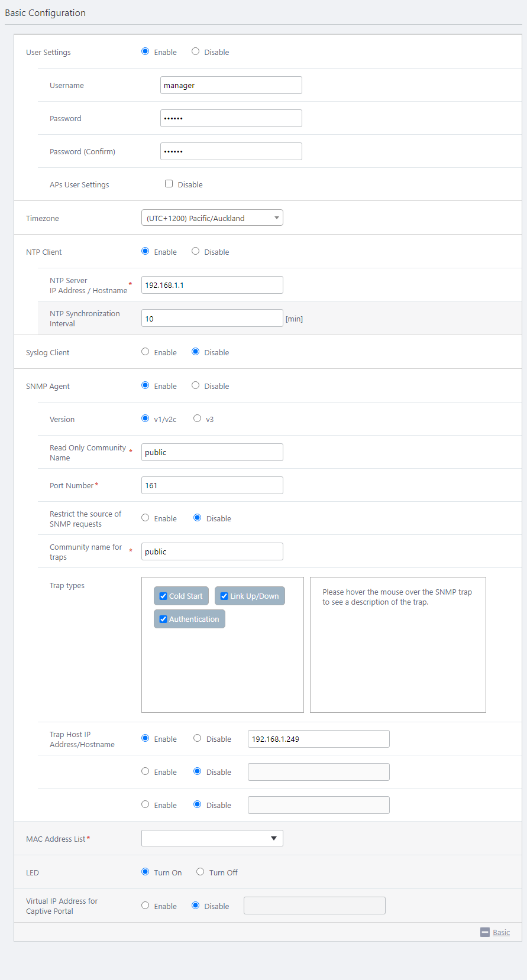Select Disable for User Settings
This screenshot has height=980, width=527.
tap(196, 51)
